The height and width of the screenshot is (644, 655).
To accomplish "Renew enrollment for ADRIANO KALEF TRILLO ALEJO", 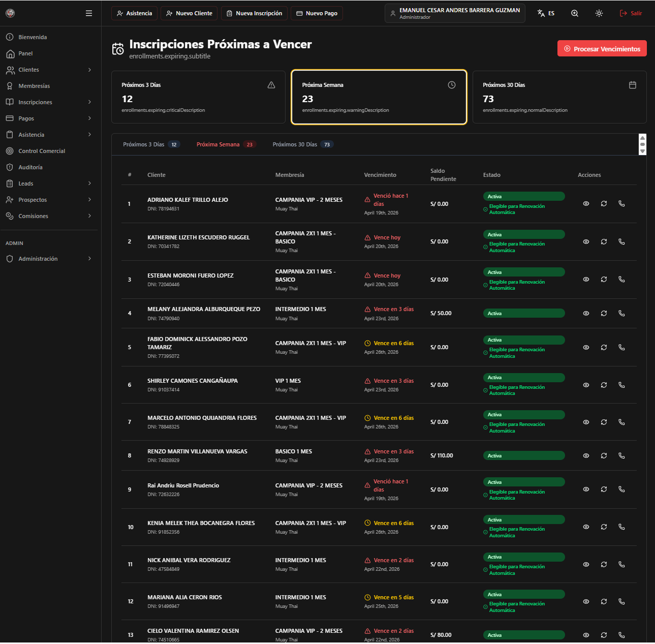I will [604, 203].
